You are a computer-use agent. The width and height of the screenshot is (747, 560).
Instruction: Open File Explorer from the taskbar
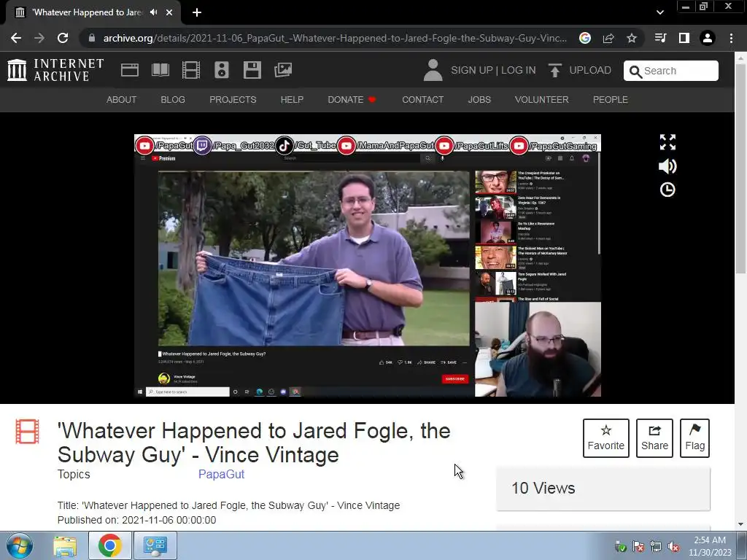click(x=65, y=545)
